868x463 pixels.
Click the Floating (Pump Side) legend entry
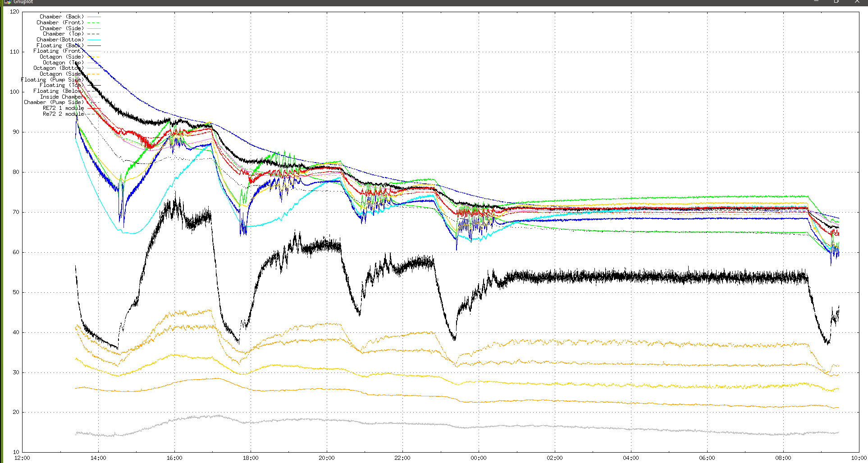click(52, 80)
